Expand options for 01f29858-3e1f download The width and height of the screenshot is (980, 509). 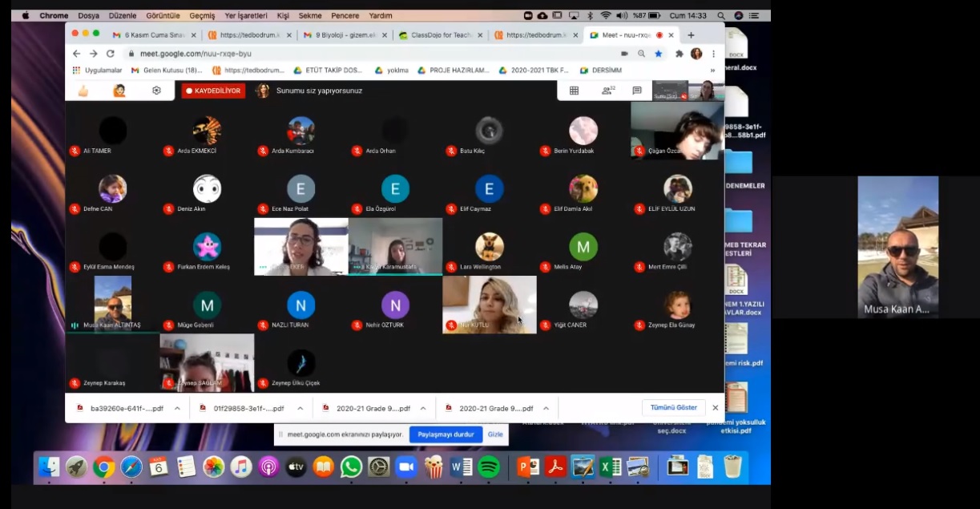[300, 408]
